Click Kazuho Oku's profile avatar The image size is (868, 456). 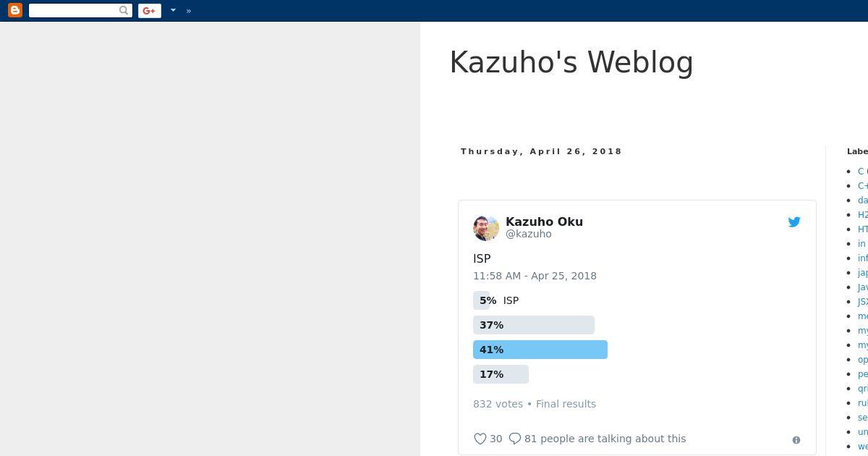click(x=486, y=228)
